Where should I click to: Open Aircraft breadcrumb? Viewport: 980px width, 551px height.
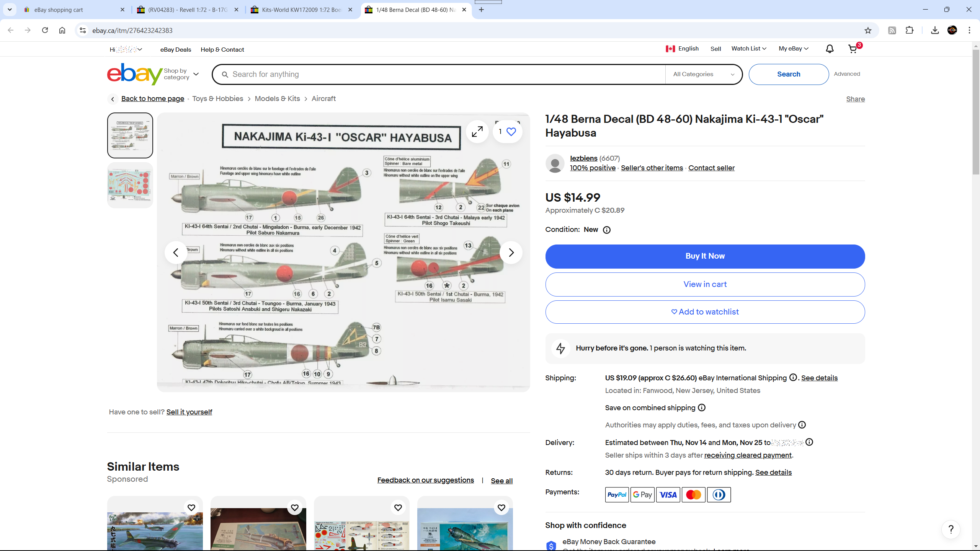[x=323, y=99]
